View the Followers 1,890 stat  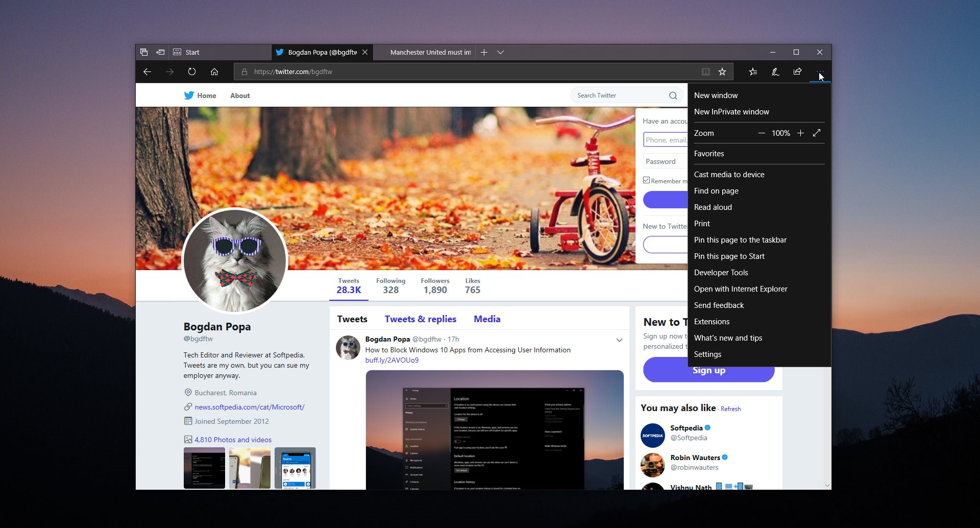pyautogui.click(x=435, y=286)
